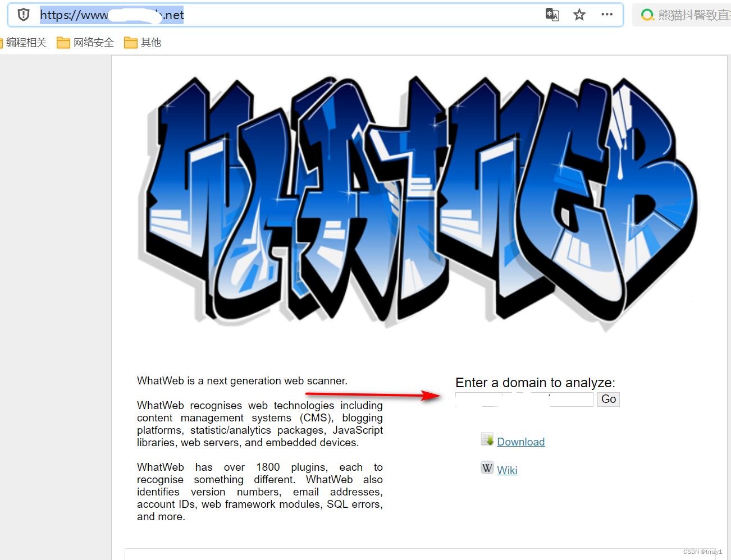Click the domain to analyze input field
Screen dimensions: 731x560
pos(524,400)
